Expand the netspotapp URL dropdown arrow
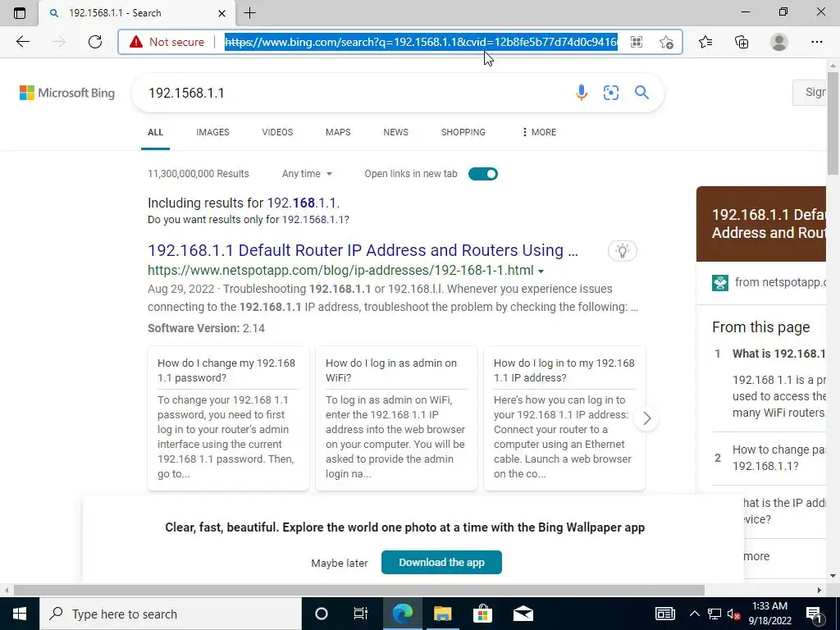This screenshot has width=840, height=630. (541, 271)
